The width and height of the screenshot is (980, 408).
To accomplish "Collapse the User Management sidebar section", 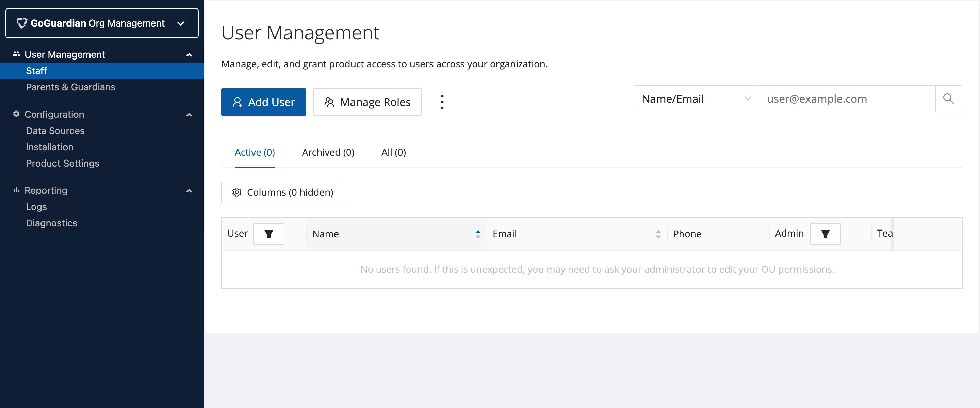I will point(189,55).
